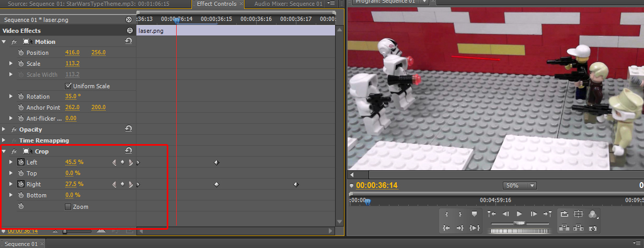Toggle the Loop button
This screenshot has width=644, height=248.
[565, 214]
